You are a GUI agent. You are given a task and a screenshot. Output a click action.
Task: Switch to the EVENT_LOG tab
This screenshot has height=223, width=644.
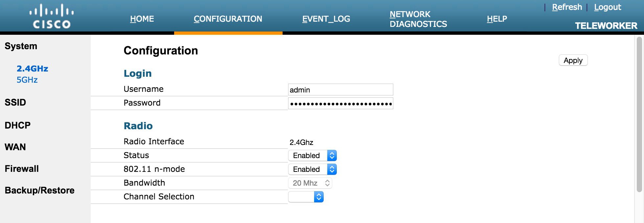(326, 19)
